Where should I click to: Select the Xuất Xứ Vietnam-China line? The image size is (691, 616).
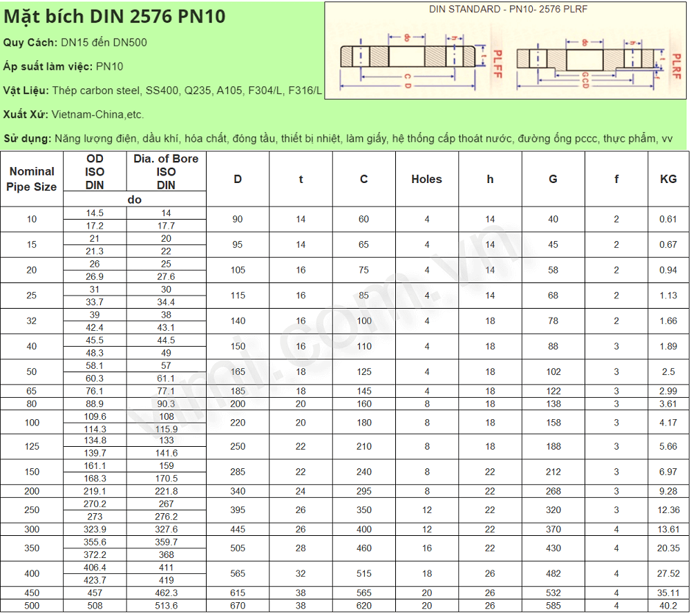coord(73,115)
